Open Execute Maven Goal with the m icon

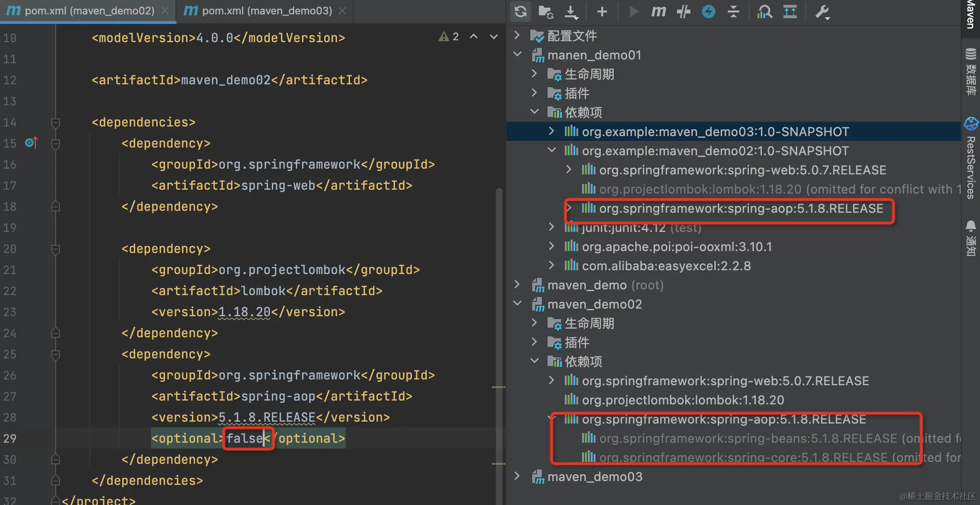click(659, 11)
